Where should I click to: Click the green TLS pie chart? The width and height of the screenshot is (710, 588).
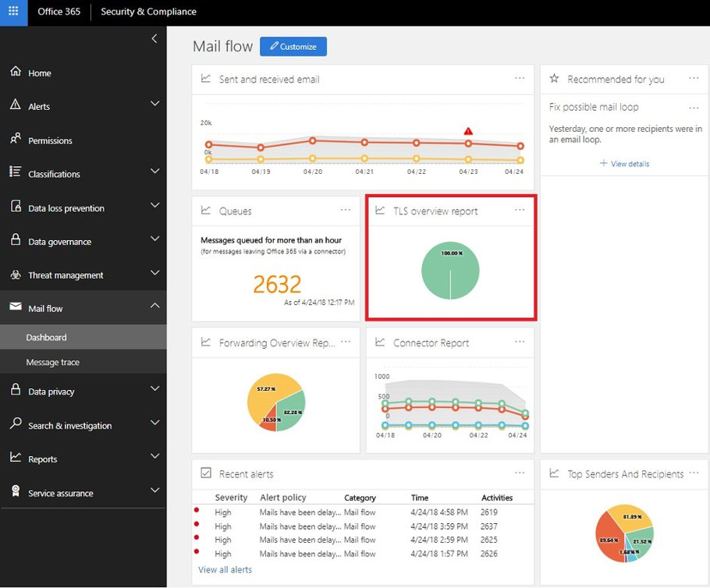coord(450,271)
